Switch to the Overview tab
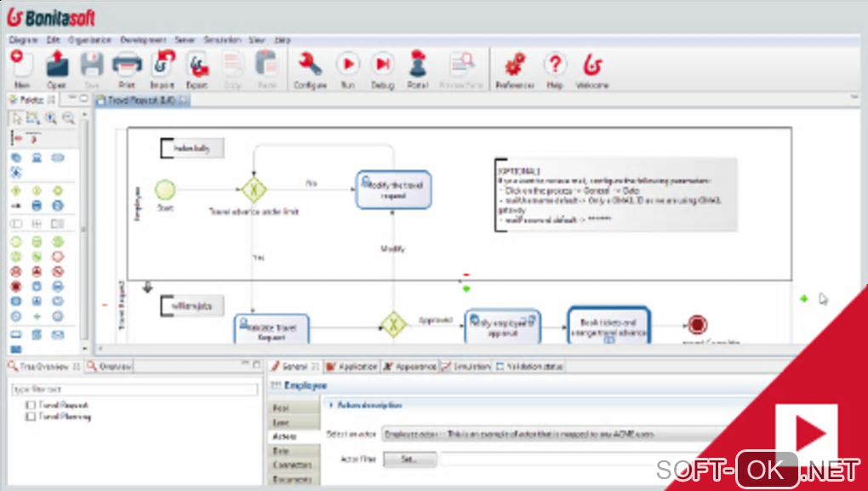 (x=109, y=367)
